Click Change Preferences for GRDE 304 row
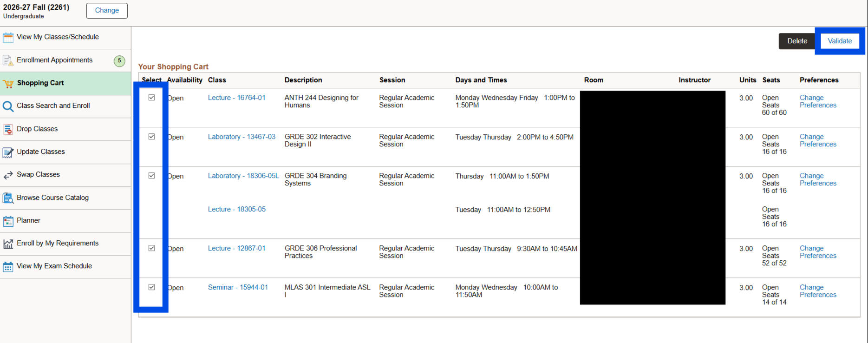This screenshot has width=868, height=343. pos(817,179)
